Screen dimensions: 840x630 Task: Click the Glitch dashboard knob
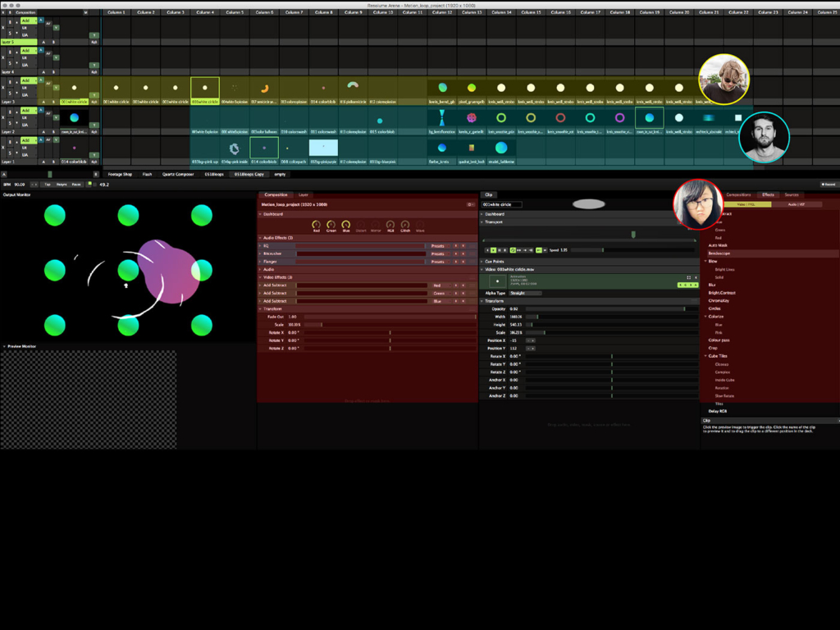405,224
